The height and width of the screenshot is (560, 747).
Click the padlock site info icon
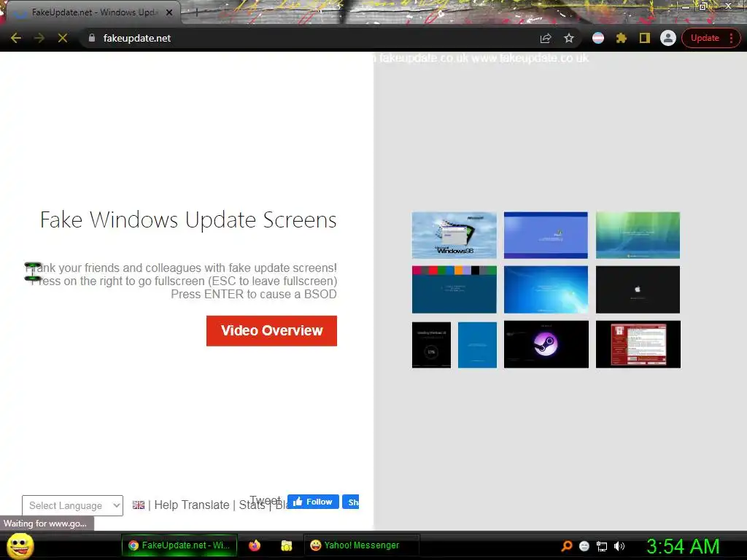click(92, 38)
